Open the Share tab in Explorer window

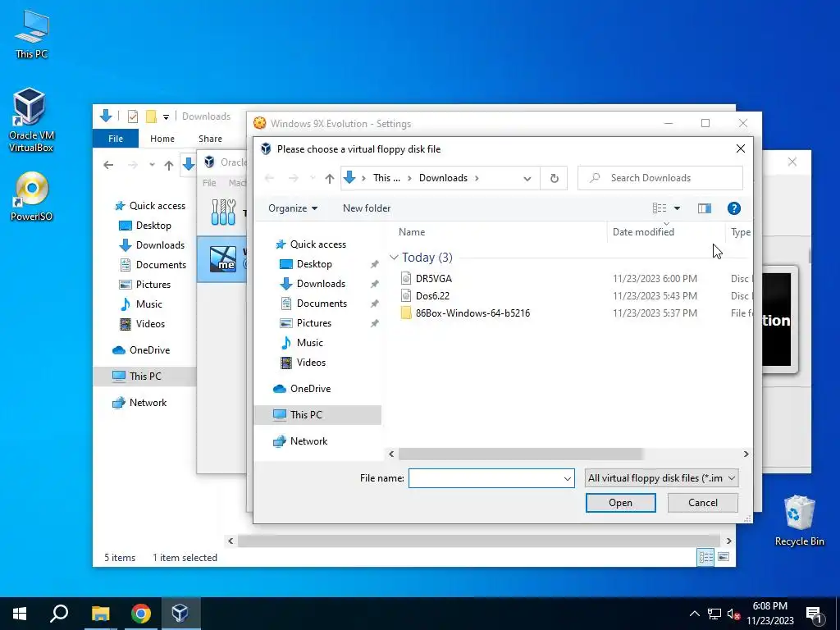coord(210,139)
